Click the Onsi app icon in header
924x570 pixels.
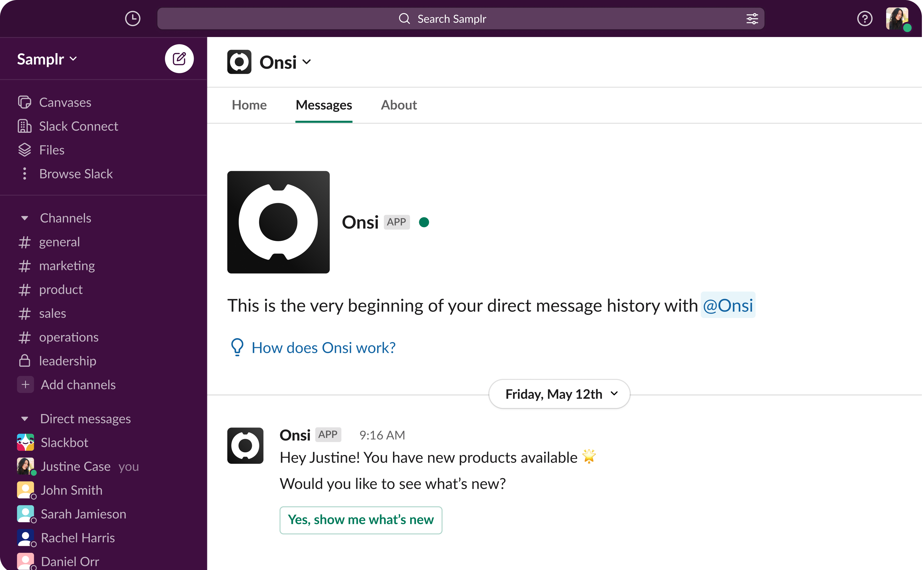click(239, 62)
